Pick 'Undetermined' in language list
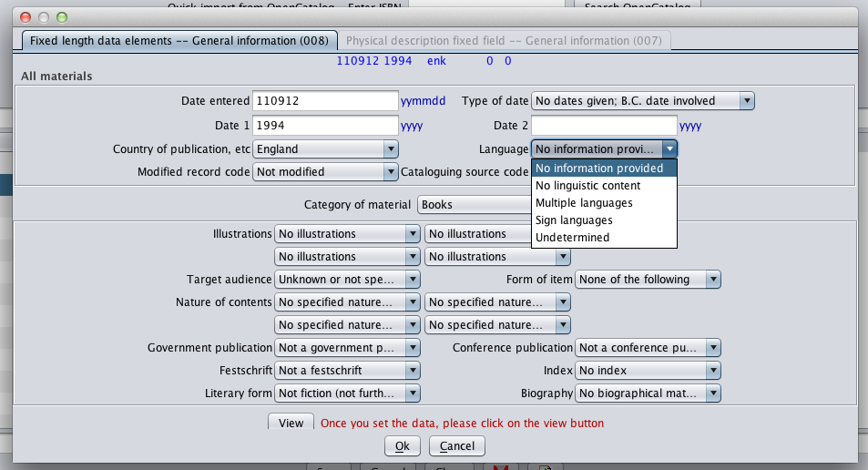Image resolution: width=868 pixels, height=470 pixels. 572,238
